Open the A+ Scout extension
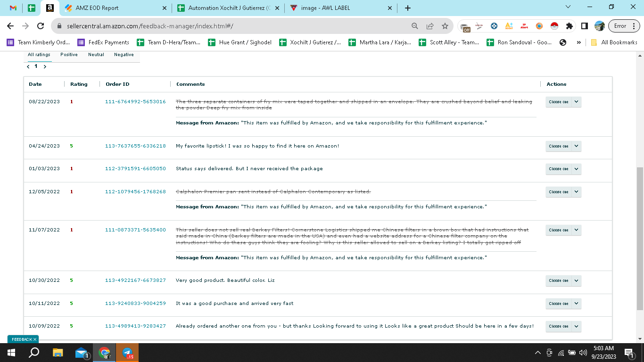This screenshot has height=362, width=644. [x=509, y=26]
